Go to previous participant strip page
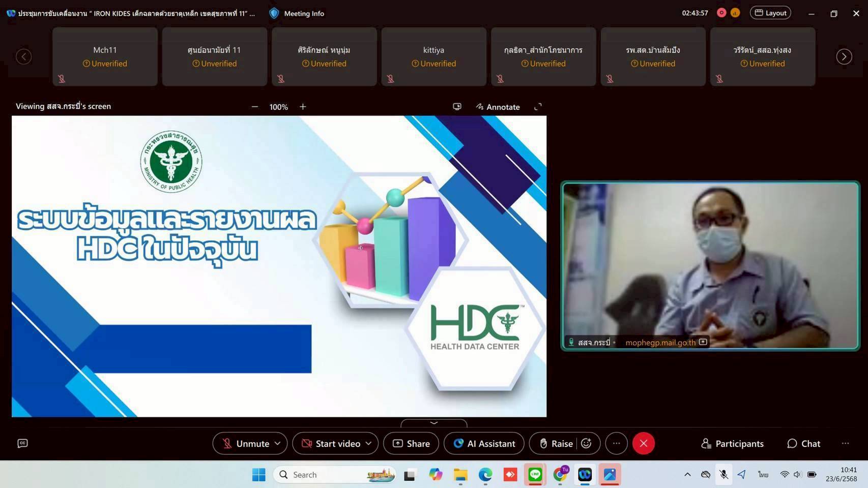 click(23, 56)
